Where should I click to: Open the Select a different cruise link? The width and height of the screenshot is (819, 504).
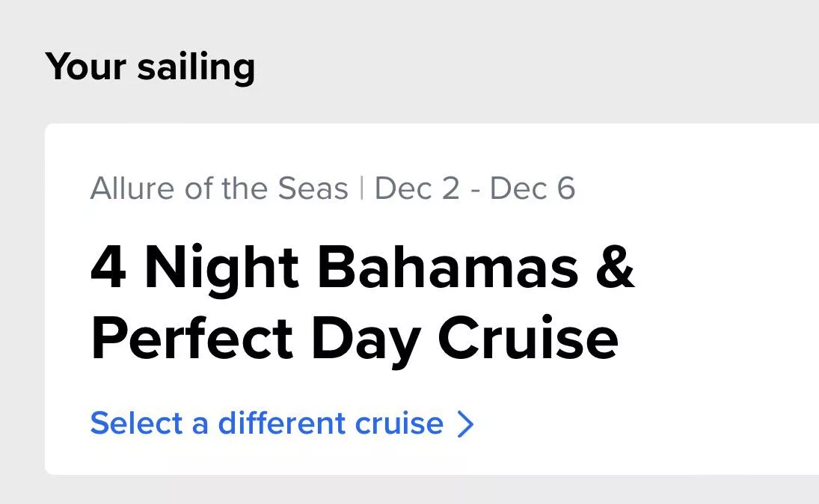[x=266, y=424]
